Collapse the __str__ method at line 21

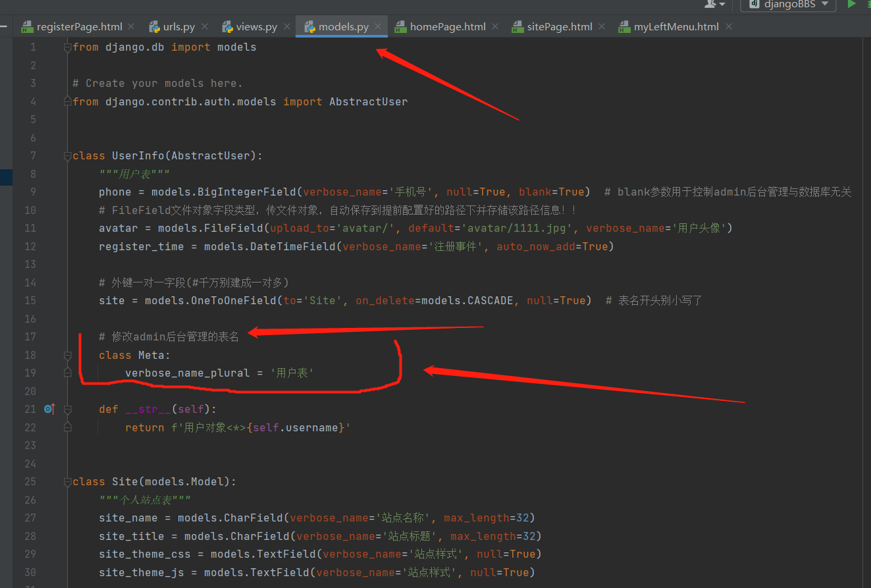click(x=67, y=409)
